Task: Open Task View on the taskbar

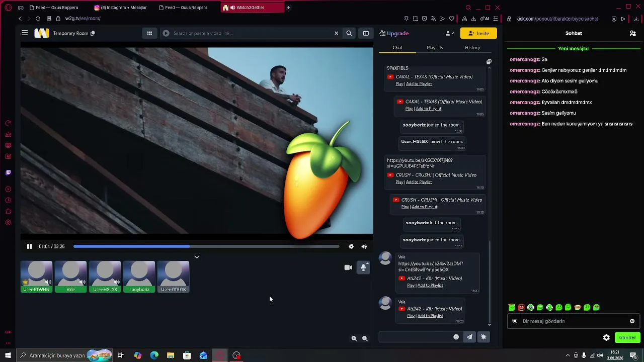Action: [121, 355]
